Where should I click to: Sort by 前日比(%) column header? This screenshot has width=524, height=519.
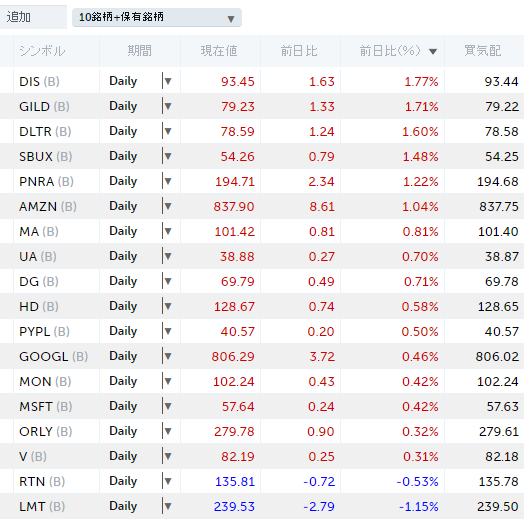click(x=392, y=51)
